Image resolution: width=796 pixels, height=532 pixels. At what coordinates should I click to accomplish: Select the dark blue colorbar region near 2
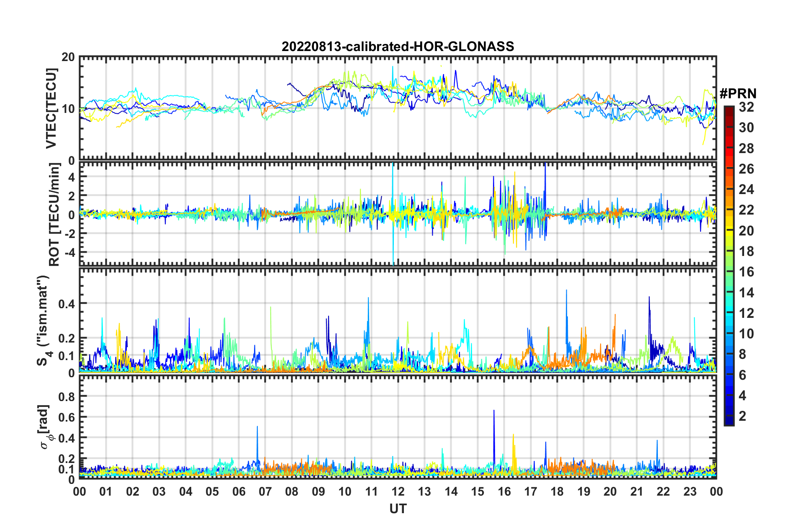click(729, 416)
